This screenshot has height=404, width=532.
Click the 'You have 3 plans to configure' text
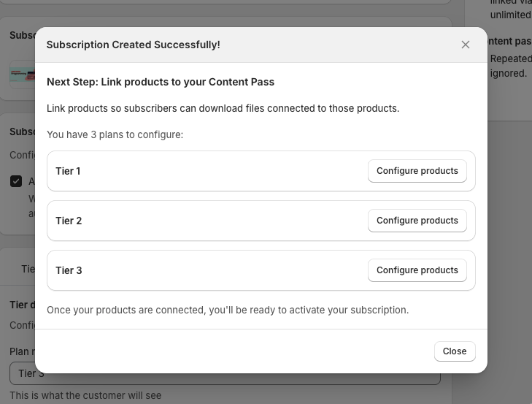(115, 134)
